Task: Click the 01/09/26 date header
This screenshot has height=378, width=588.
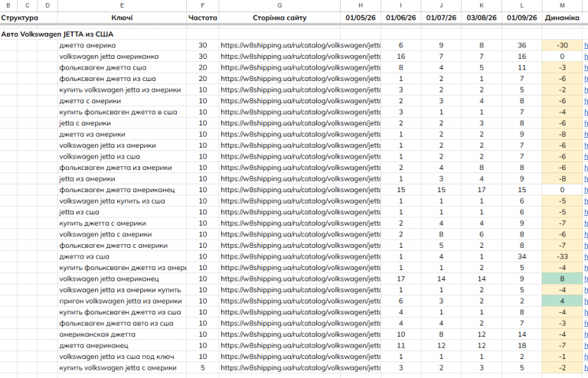Action: 521,18
